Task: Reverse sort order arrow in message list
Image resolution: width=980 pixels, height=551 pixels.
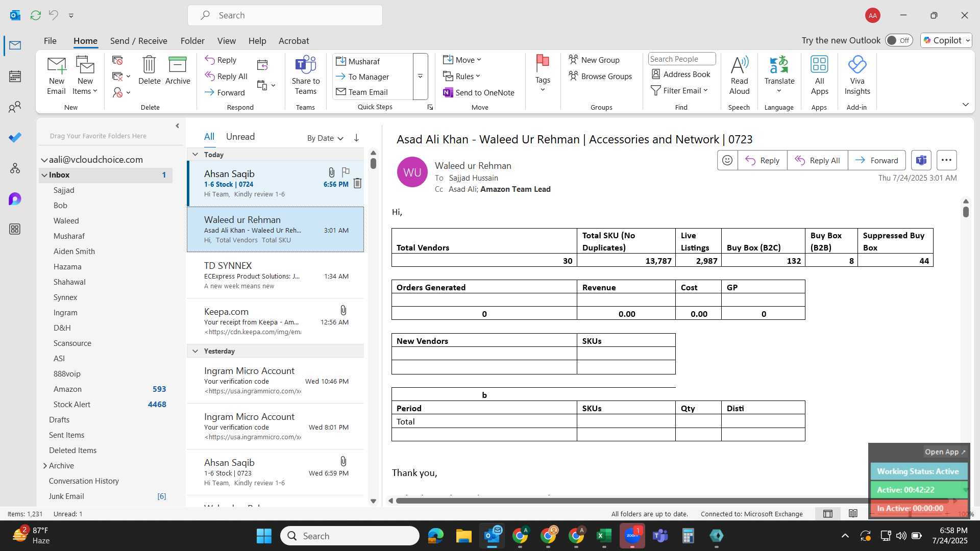Action: coord(356,138)
